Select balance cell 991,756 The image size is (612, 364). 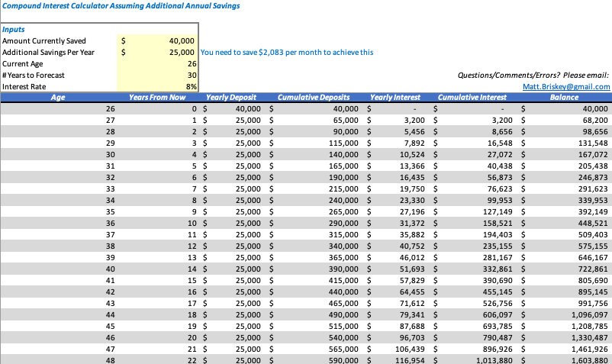(x=593, y=304)
